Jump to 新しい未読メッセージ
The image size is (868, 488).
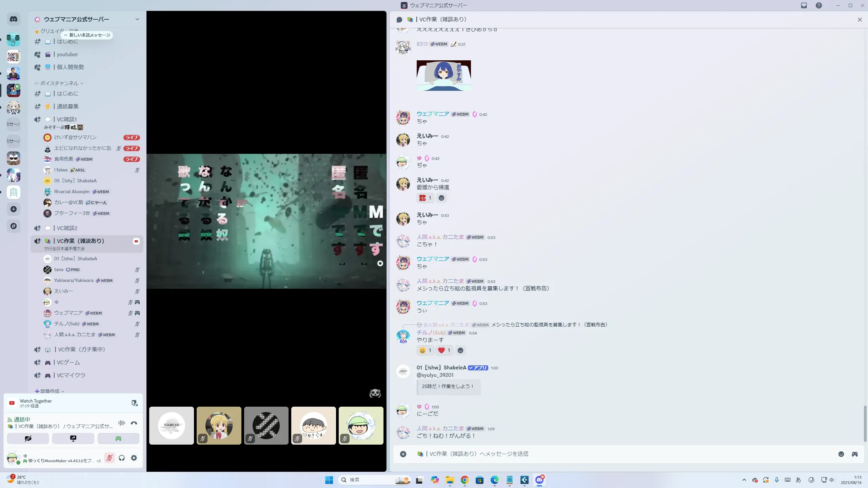[87, 35]
